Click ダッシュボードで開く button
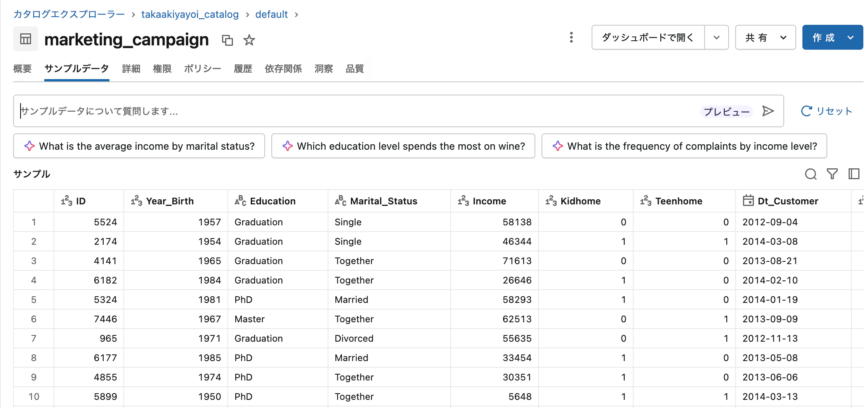This screenshot has height=408, width=868. [648, 38]
